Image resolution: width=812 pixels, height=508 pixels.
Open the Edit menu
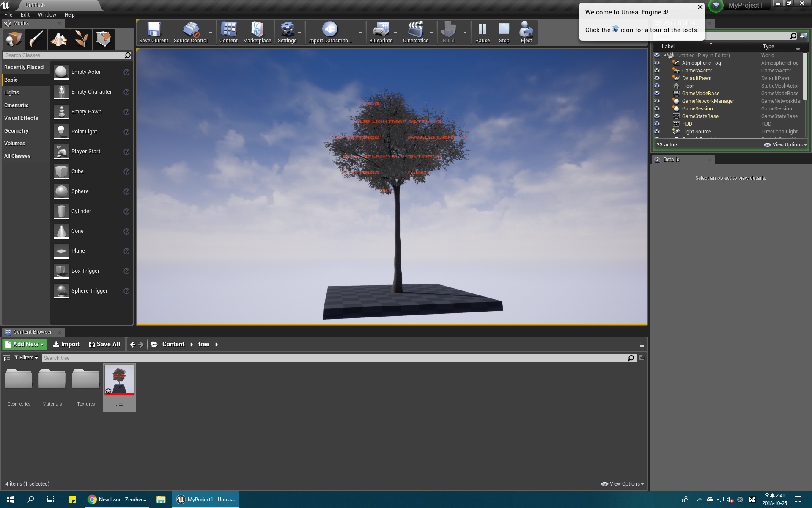click(25, 15)
